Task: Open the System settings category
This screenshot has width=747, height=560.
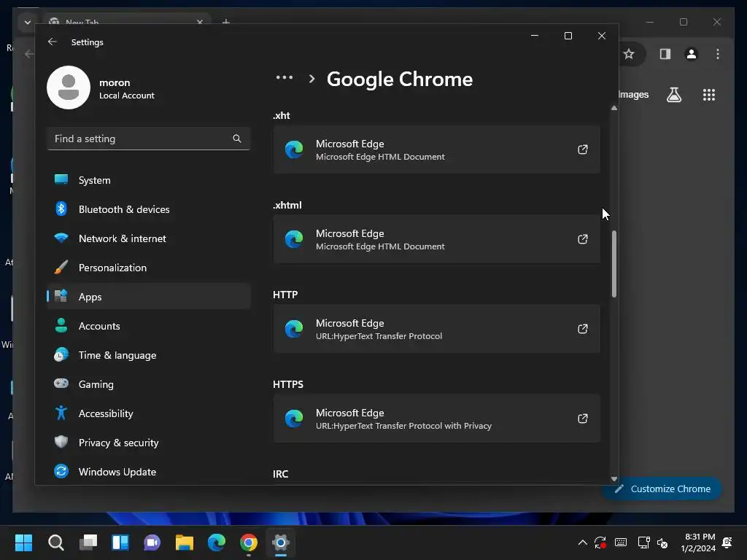Action: [x=149, y=180]
